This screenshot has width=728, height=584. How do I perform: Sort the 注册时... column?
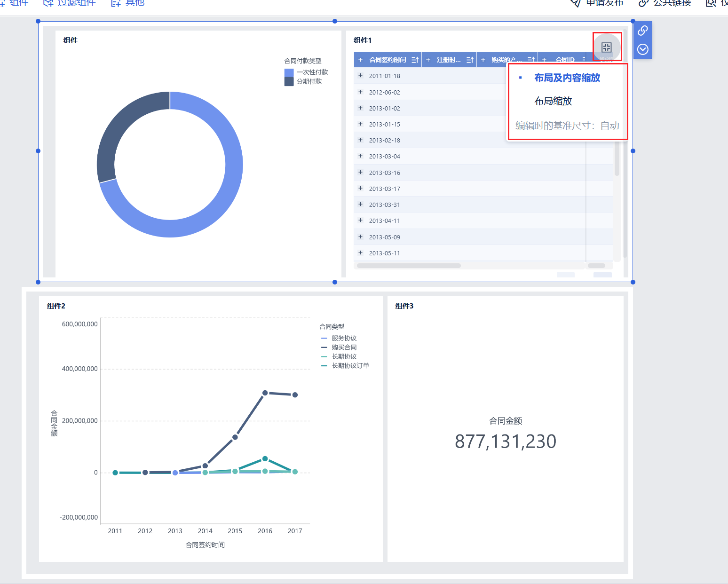tap(470, 60)
